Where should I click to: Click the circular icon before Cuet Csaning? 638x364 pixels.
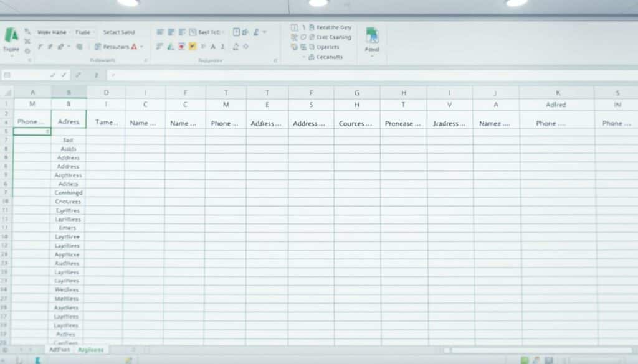pos(303,37)
